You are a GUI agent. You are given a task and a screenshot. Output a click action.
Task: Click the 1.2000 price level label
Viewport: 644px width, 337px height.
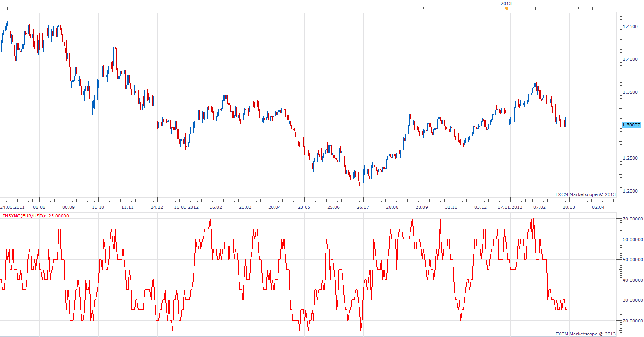tap(630, 191)
